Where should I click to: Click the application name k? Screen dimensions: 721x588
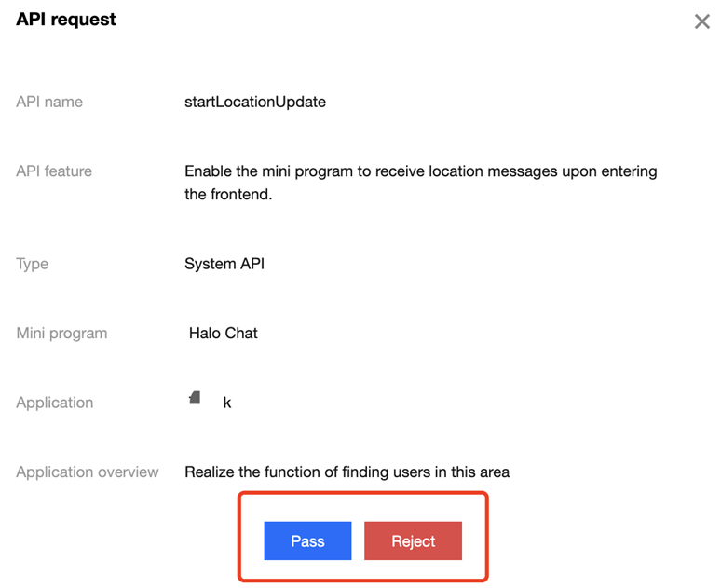coord(227,403)
